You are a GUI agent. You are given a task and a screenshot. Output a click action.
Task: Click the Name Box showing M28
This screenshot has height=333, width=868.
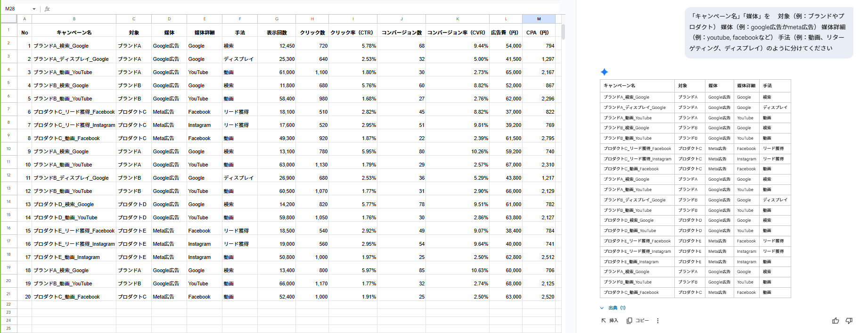point(16,9)
